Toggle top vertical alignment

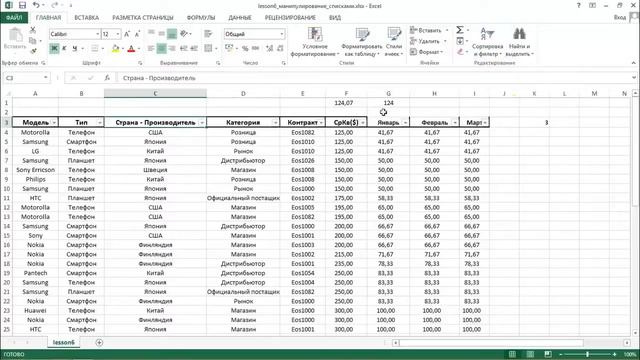click(x=151, y=34)
